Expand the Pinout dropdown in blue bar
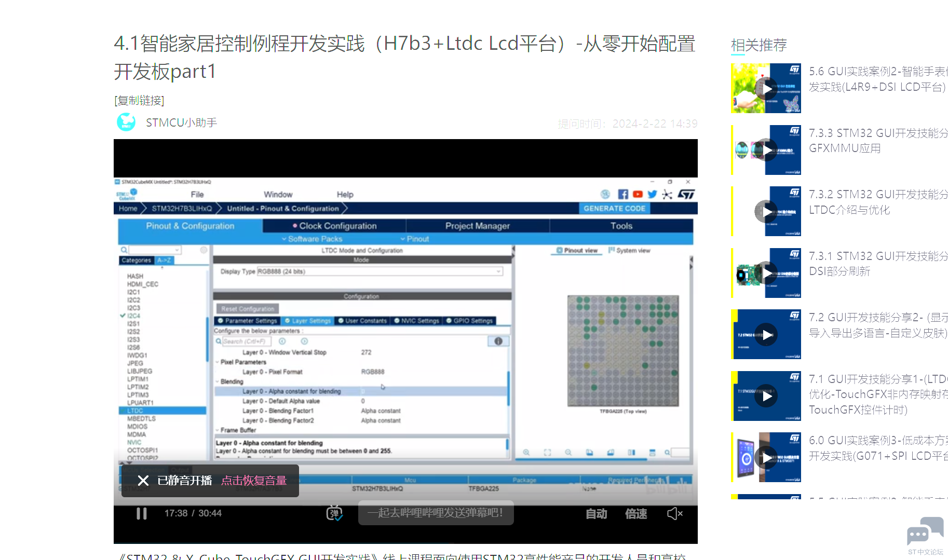Image resolution: width=948 pixels, height=560 pixels. point(414,239)
